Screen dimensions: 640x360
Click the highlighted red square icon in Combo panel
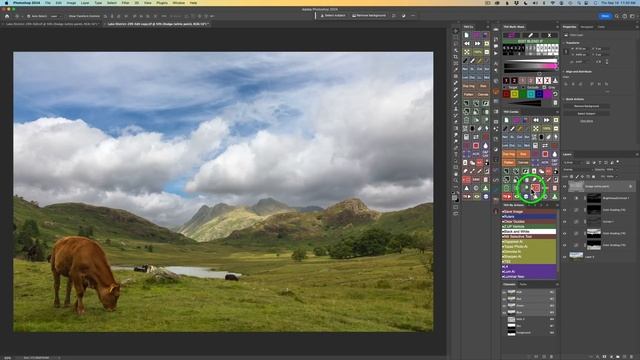click(536, 188)
